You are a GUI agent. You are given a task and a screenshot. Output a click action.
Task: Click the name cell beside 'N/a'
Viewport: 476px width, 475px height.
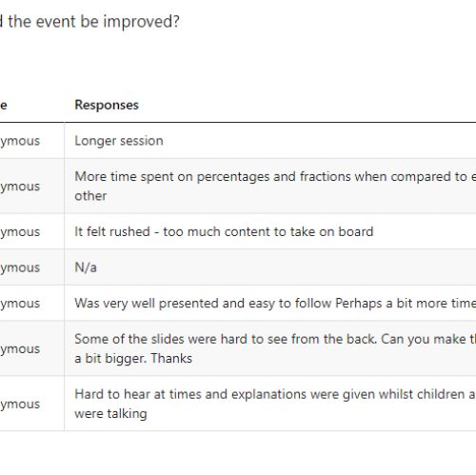pyautogui.click(x=20, y=267)
